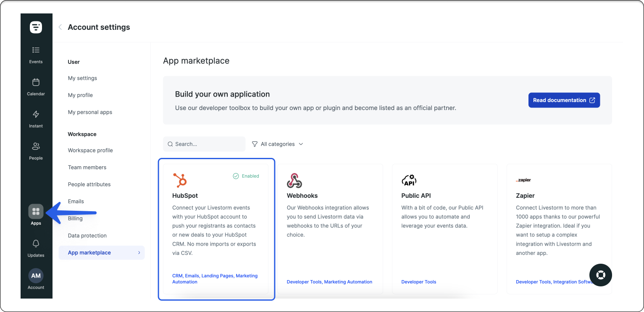This screenshot has width=644, height=312.
Task: Open People attributes menu item
Action: [x=89, y=184]
